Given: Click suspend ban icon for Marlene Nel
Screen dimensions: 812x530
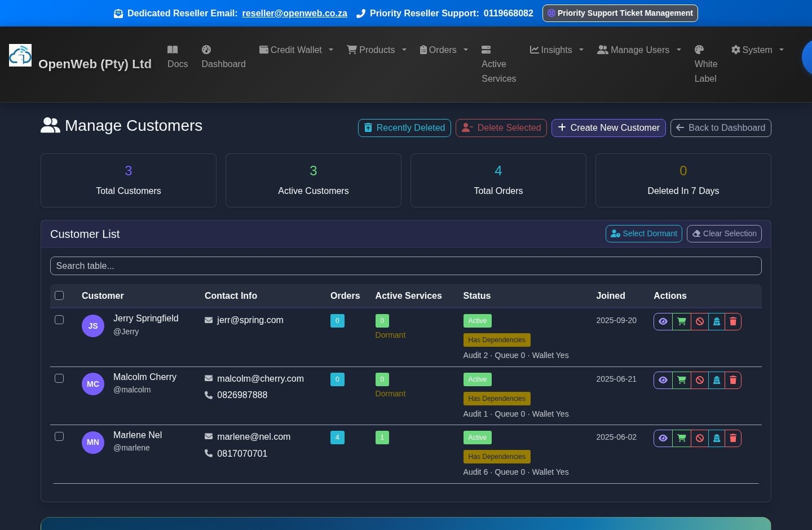Looking at the screenshot, I should [700, 438].
